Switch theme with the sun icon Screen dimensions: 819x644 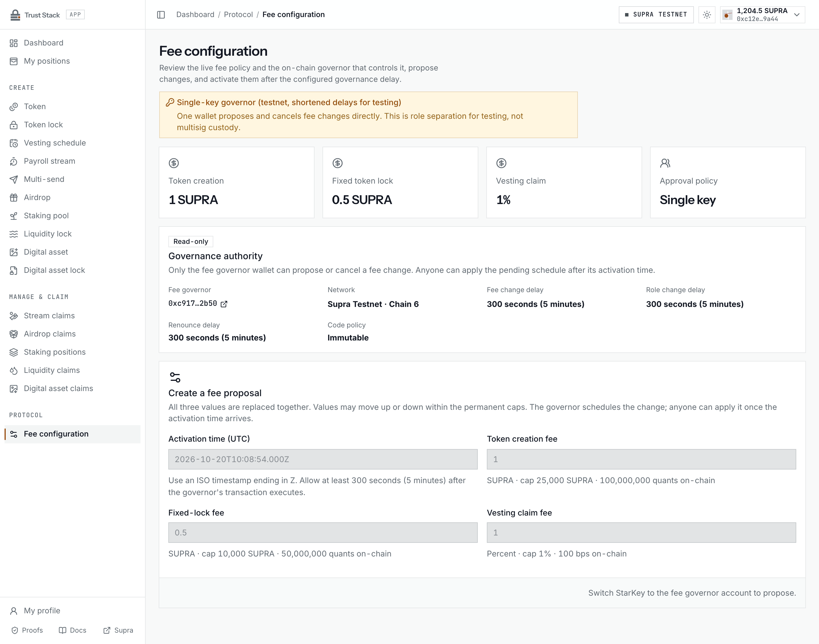[x=707, y=15]
